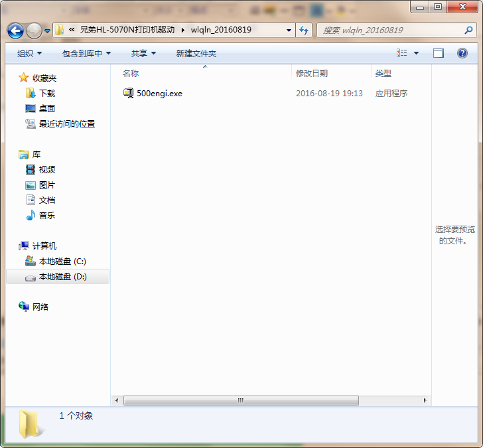Screen dimensions: 483x448
Task: Open the 文档 library
Action: point(47,200)
